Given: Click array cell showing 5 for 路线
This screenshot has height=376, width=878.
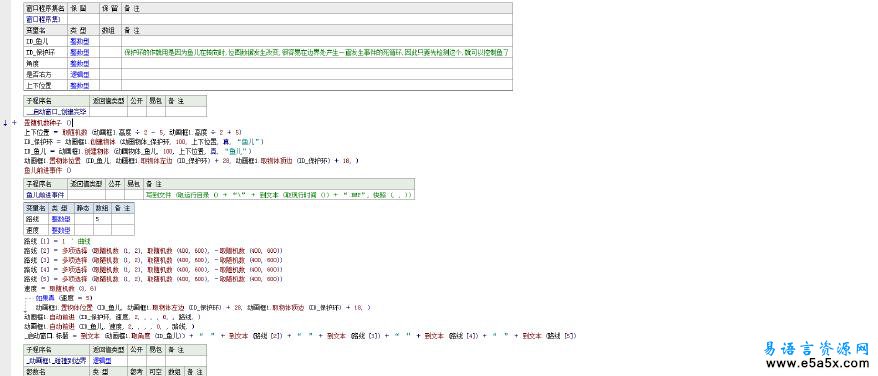Looking at the screenshot, I should pos(101,219).
